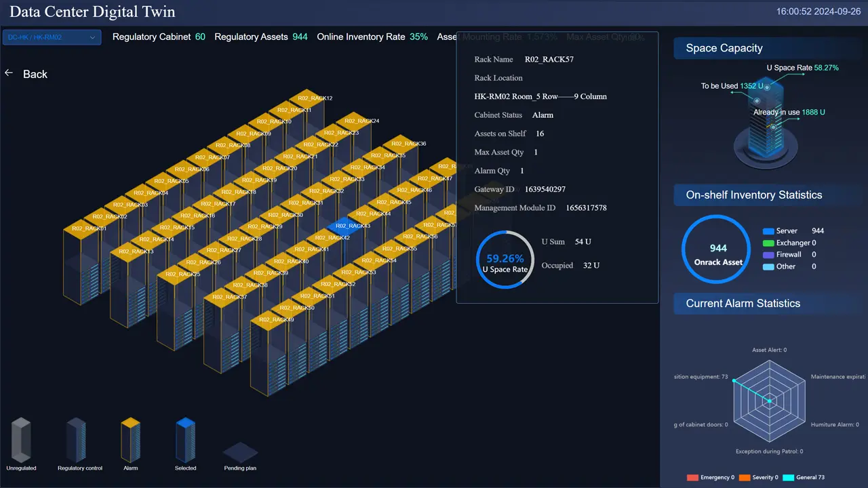The height and width of the screenshot is (488, 868).
Task: Click the 16:00:52 2024-09-26 timestamp
Action: click(x=818, y=12)
